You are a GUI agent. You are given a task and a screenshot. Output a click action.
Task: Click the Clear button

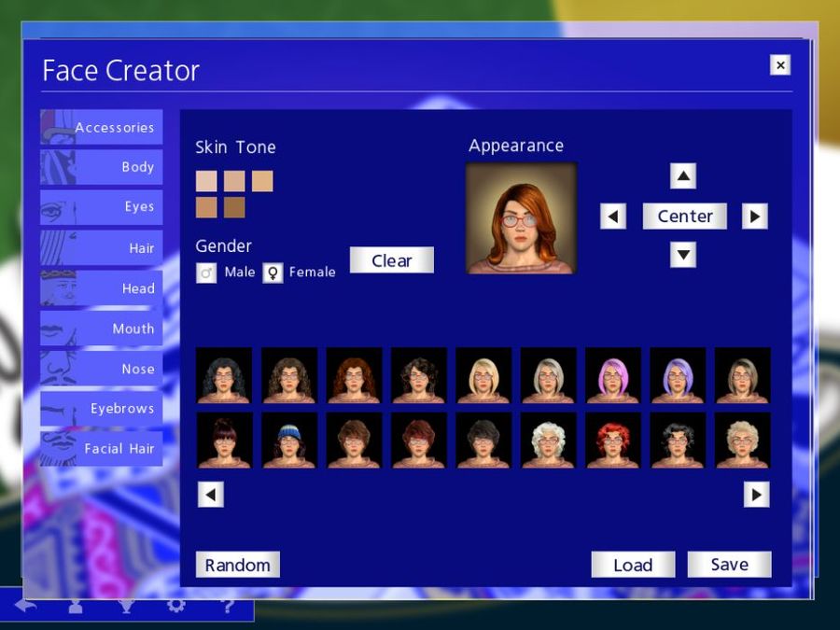392,260
